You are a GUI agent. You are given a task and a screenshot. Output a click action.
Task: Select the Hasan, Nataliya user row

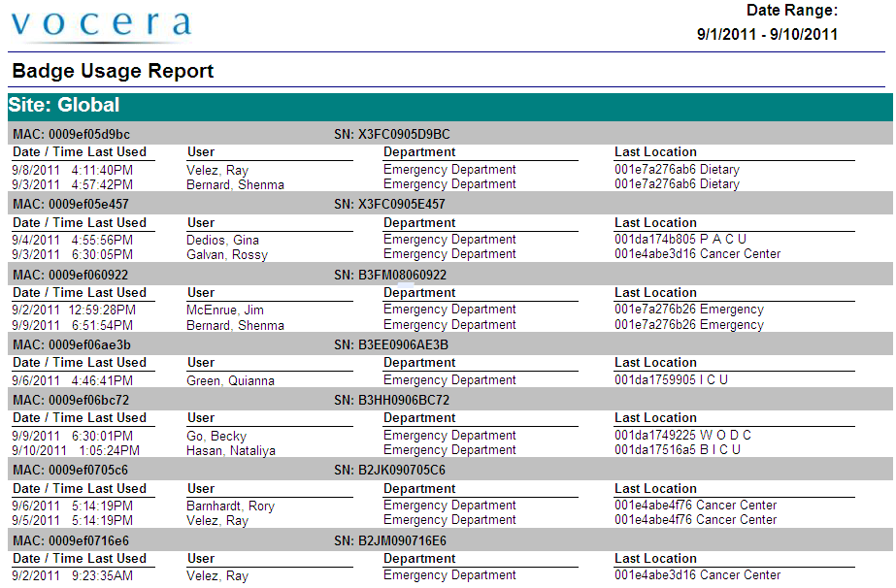(x=231, y=450)
